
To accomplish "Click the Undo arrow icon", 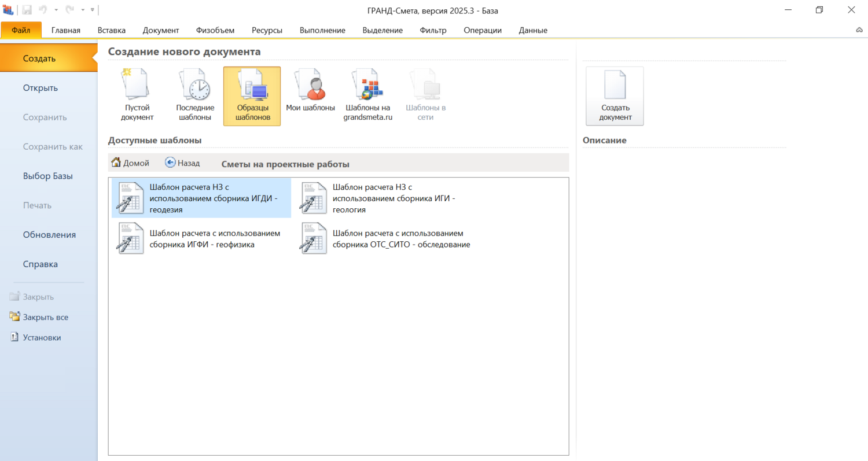I will coord(43,10).
